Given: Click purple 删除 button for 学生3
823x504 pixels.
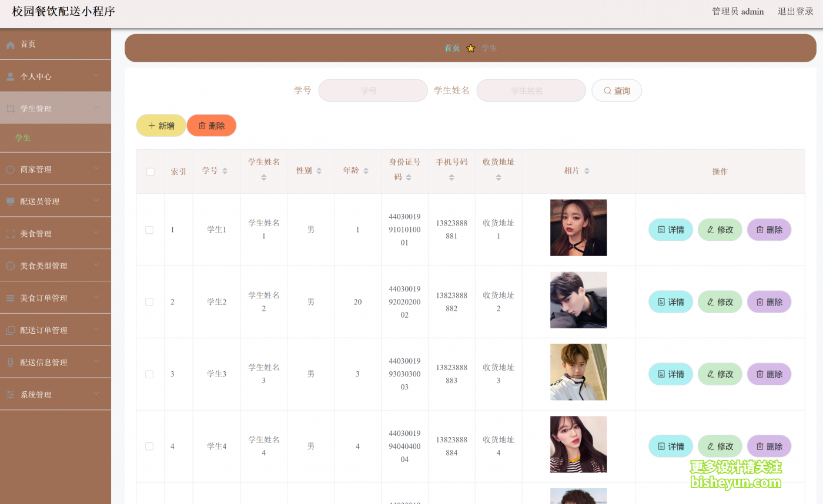Looking at the screenshot, I should (x=770, y=374).
